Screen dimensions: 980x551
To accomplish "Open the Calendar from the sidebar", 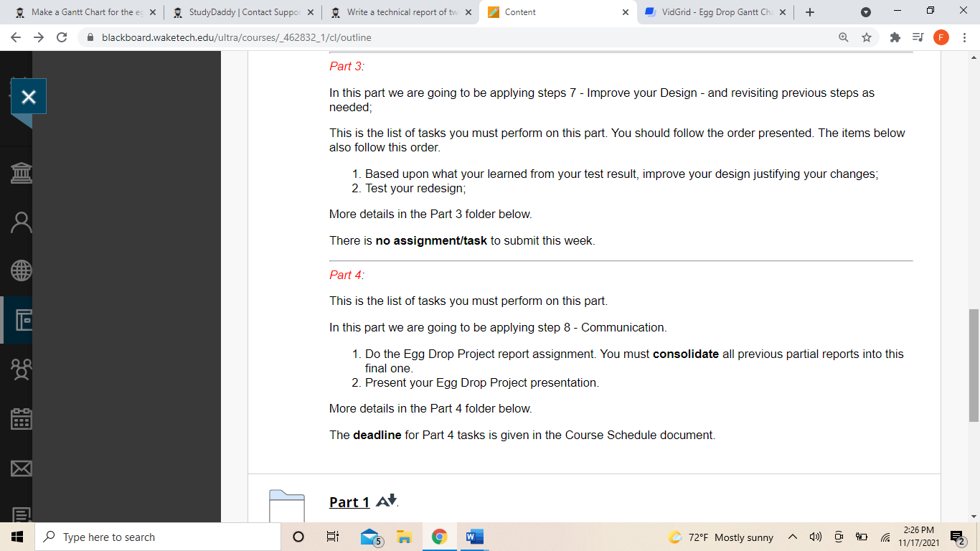I will tap(19, 419).
